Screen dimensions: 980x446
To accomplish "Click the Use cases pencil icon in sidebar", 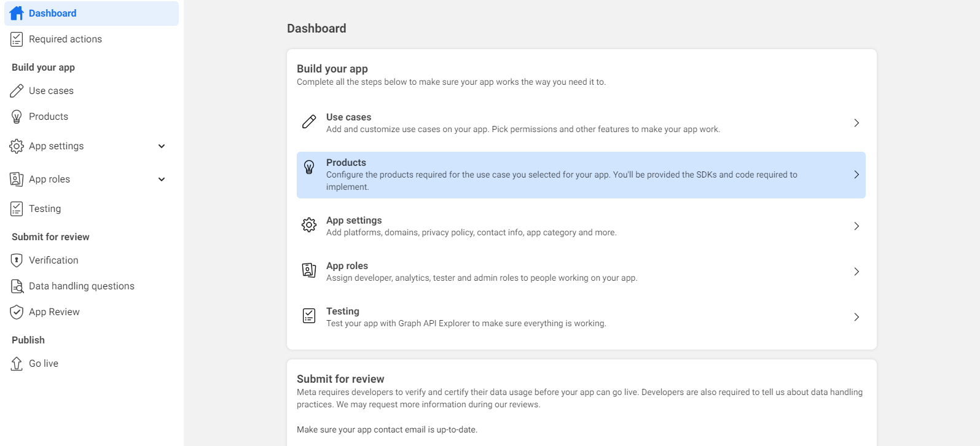I will click(x=17, y=91).
